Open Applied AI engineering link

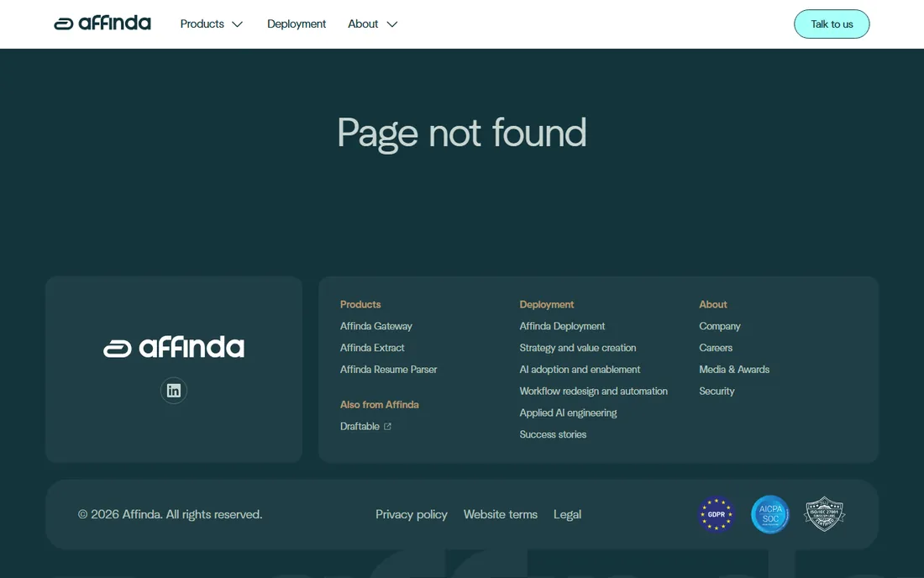tap(568, 413)
